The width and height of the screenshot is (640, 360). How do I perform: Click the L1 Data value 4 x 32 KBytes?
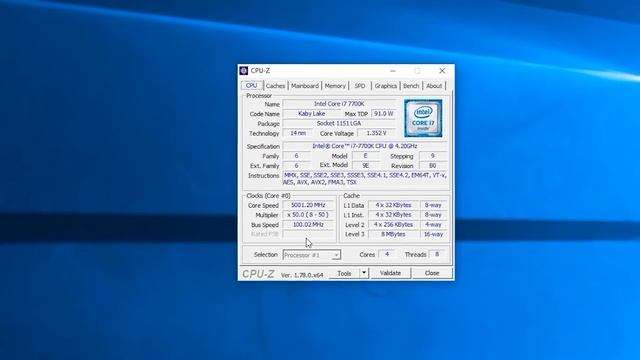pos(393,205)
